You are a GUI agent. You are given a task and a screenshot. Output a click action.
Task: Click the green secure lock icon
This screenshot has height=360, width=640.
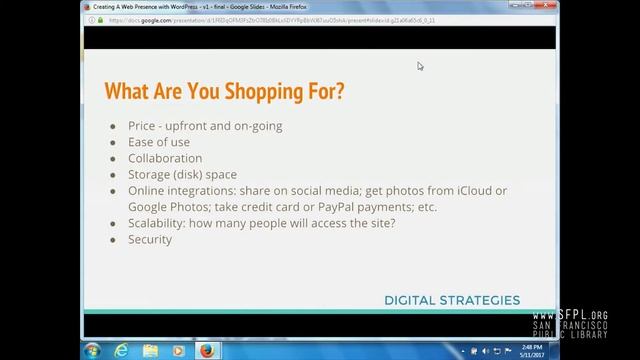[100, 20]
